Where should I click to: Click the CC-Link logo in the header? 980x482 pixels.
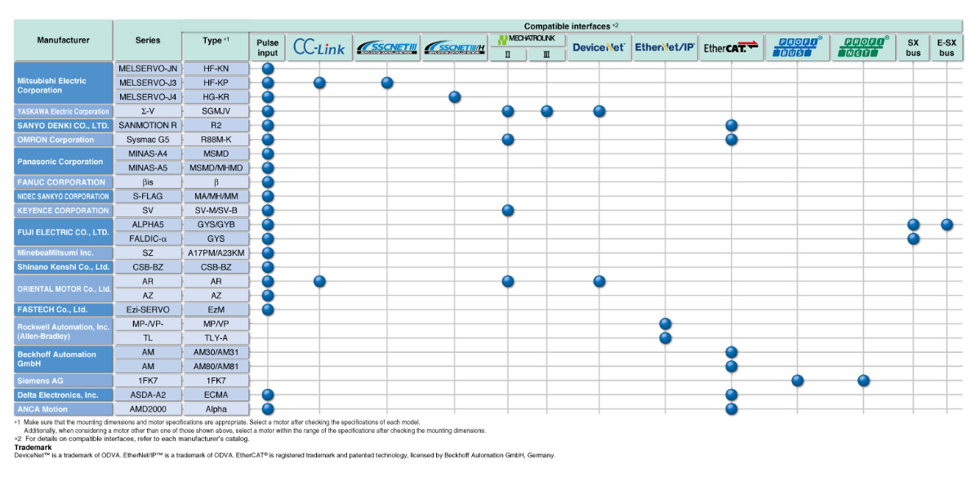pos(319,47)
